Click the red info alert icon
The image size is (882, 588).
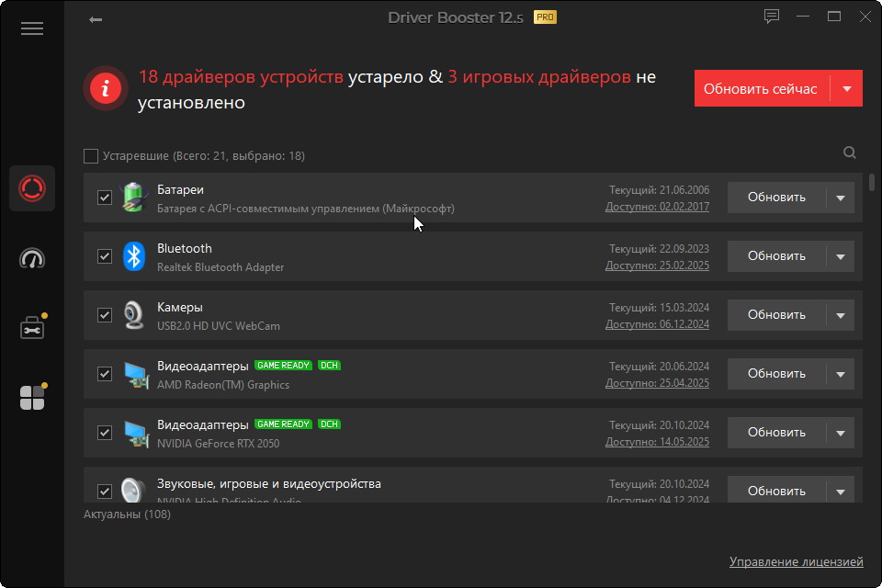(105, 88)
